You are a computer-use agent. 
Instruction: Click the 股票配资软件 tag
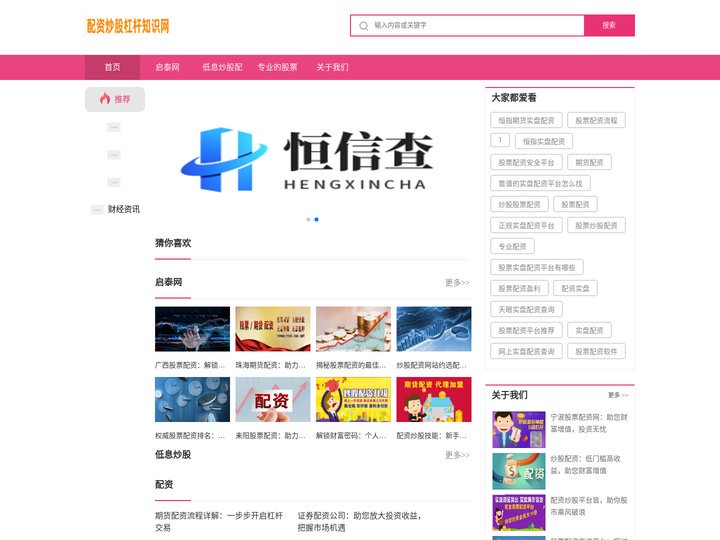(596, 352)
